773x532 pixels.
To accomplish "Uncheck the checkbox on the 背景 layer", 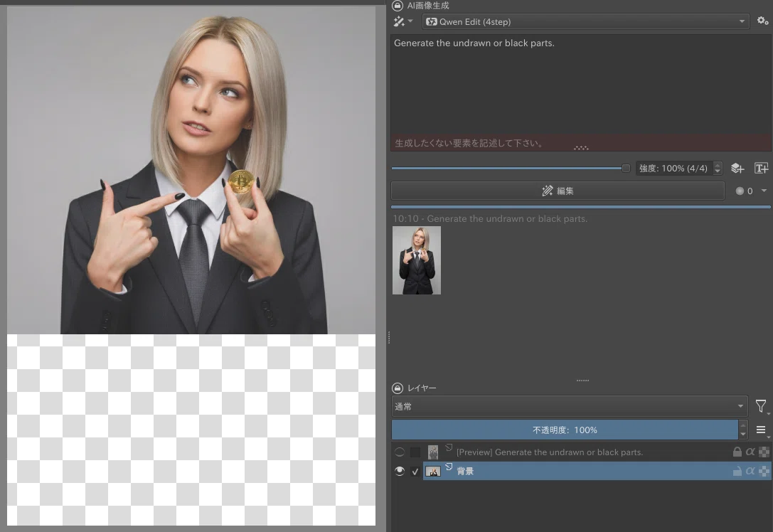I will tap(415, 472).
